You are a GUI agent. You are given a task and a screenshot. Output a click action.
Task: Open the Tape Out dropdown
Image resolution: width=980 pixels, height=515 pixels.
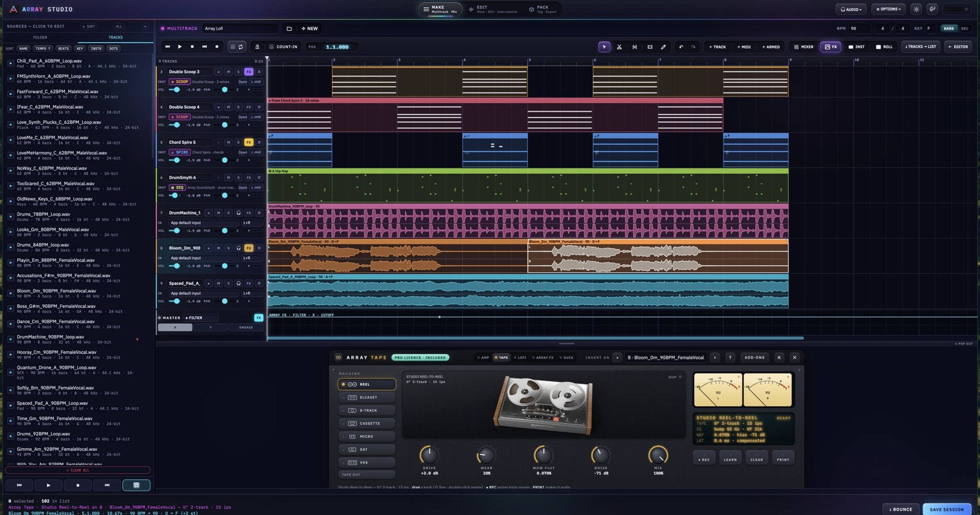(367, 475)
